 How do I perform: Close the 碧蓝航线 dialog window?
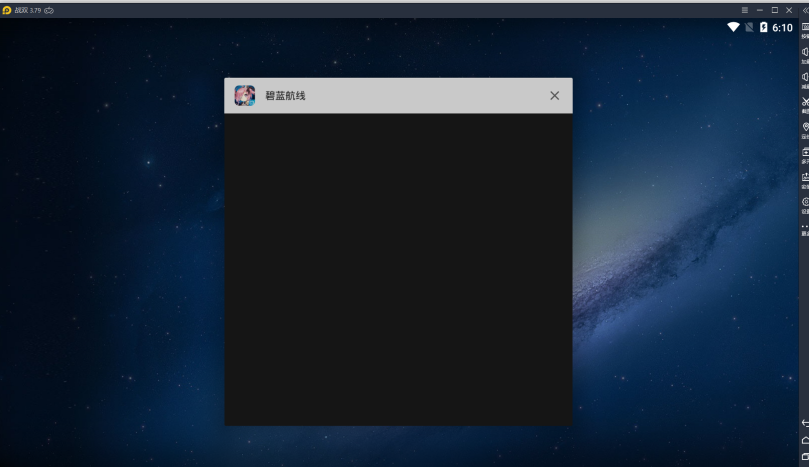[x=554, y=96]
